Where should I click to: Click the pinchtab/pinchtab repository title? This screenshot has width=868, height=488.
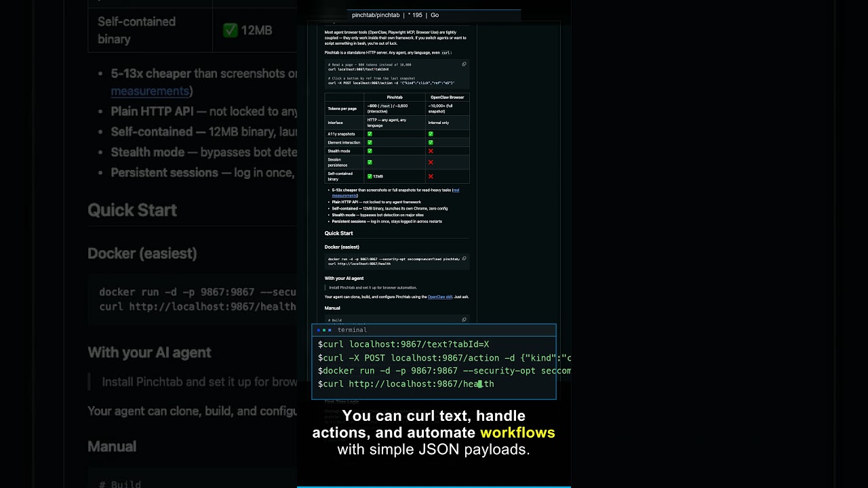click(376, 15)
